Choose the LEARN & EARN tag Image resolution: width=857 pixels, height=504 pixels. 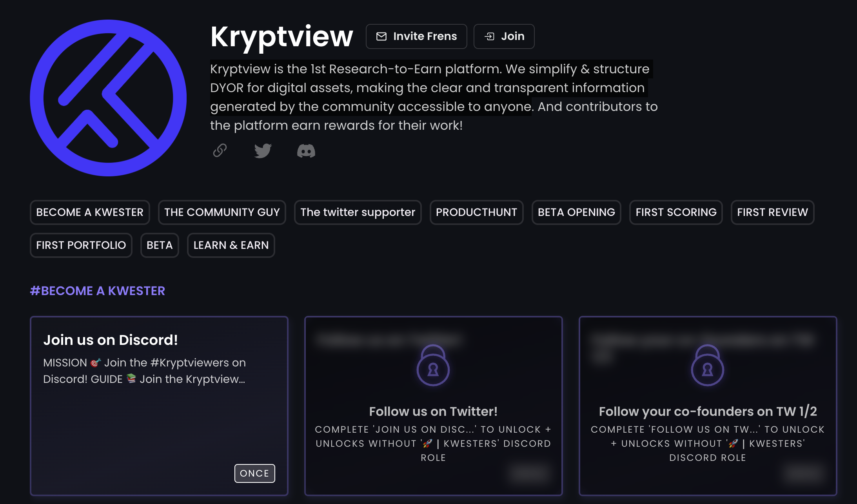[231, 245]
